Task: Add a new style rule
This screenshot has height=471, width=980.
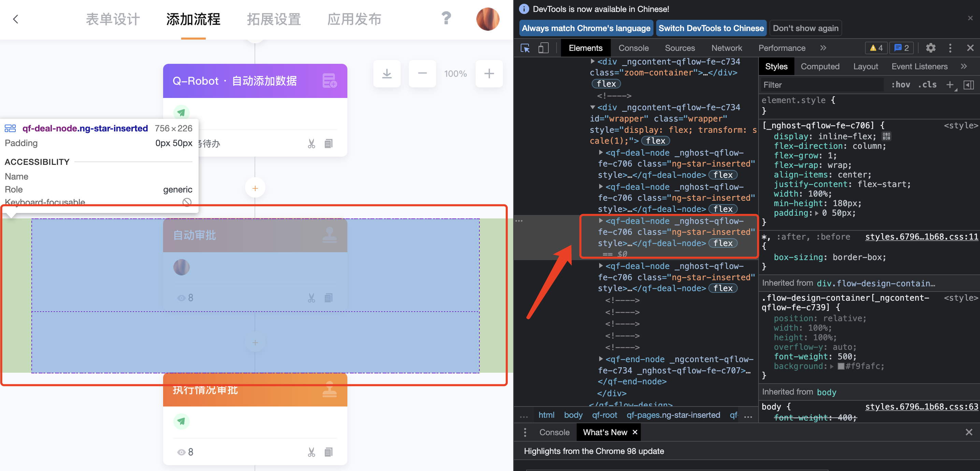Action: pyautogui.click(x=950, y=84)
